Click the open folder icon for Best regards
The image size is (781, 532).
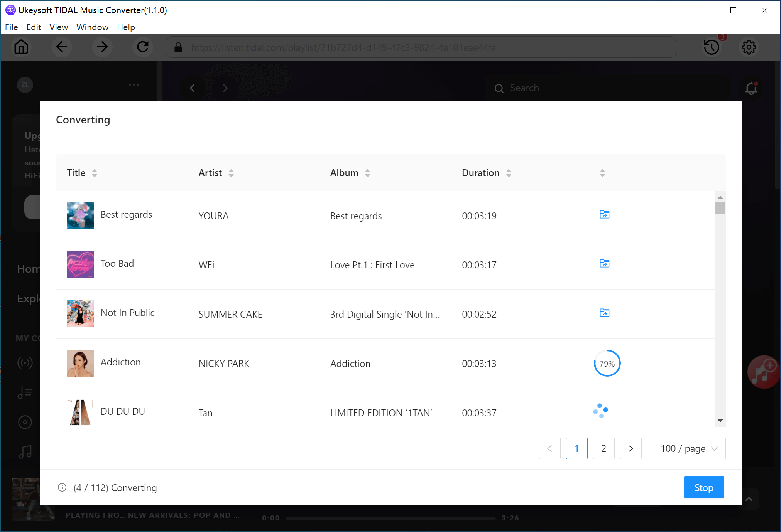[x=605, y=215]
